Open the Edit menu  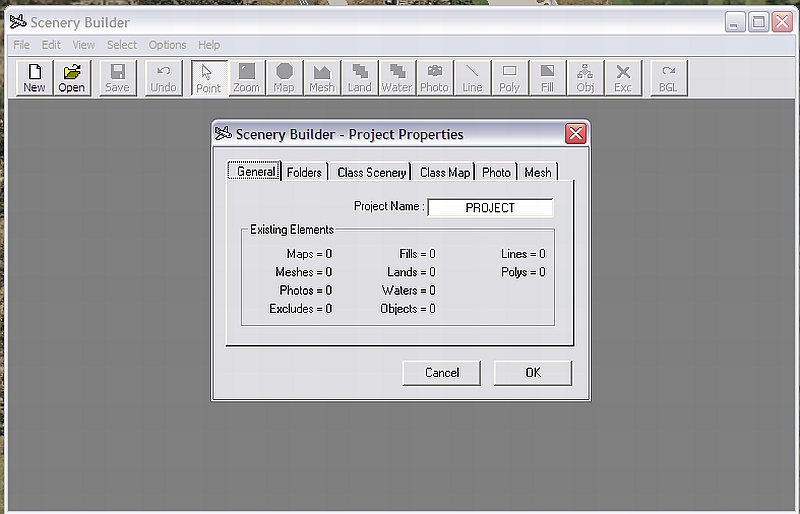pos(51,45)
